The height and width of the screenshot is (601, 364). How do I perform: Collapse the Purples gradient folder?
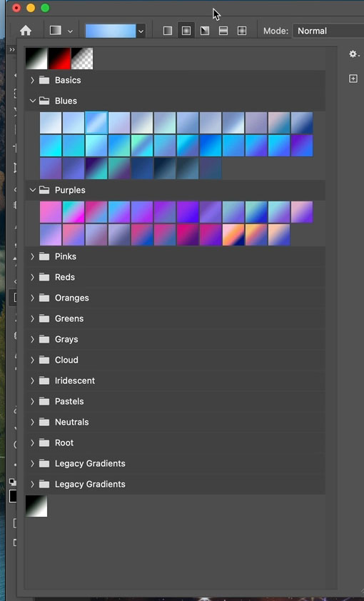click(x=33, y=190)
